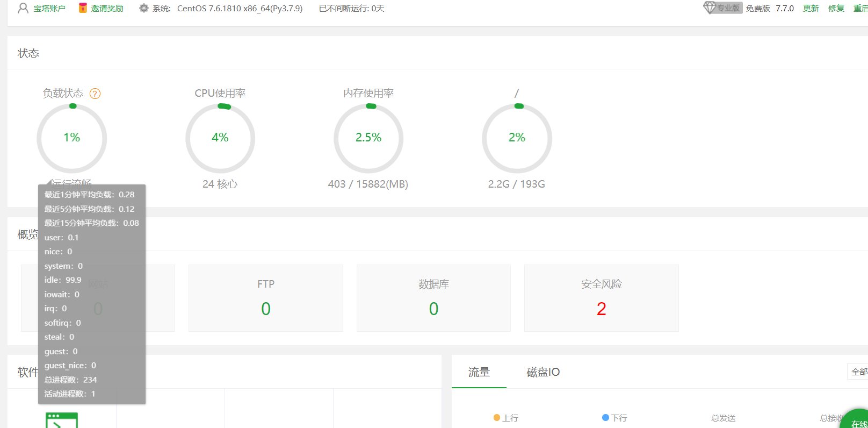Open the 安全风险 card showing 2

(601, 298)
